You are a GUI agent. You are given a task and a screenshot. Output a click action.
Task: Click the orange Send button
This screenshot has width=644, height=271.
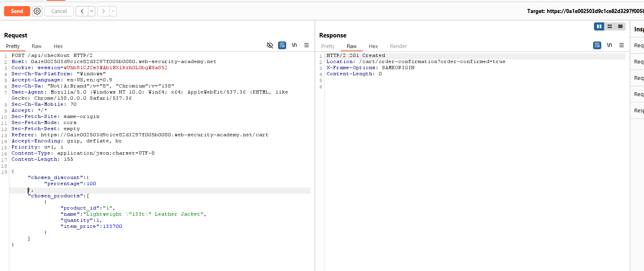[x=17, y=11]
